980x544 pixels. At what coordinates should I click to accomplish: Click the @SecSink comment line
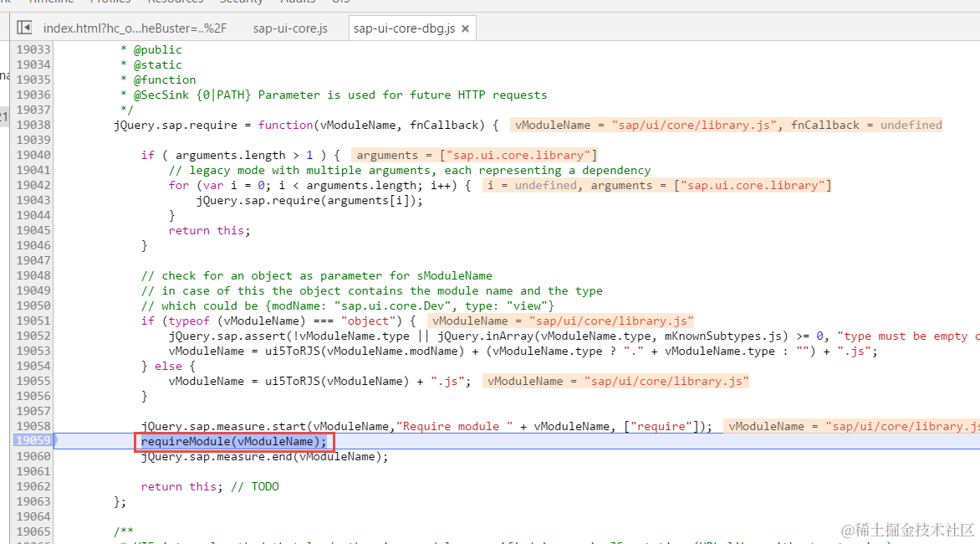click(334, 95)
